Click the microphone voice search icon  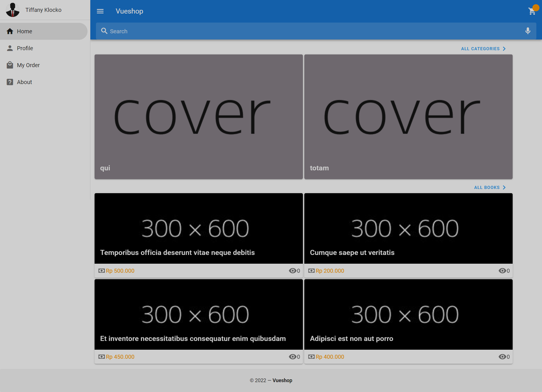coord(528,31)
